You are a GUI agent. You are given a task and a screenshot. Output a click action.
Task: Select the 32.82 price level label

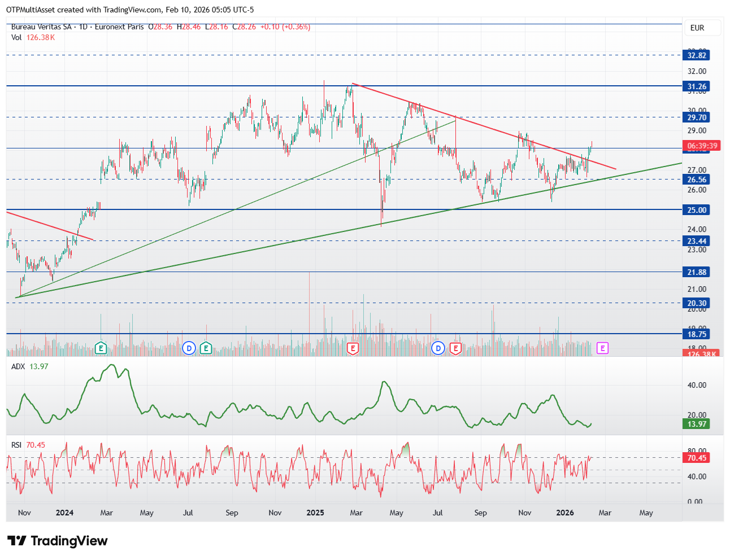(x=697, y=55)
